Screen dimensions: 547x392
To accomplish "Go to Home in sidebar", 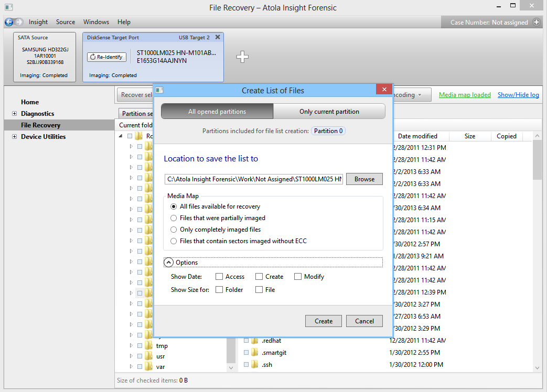I will coord(30,102).
